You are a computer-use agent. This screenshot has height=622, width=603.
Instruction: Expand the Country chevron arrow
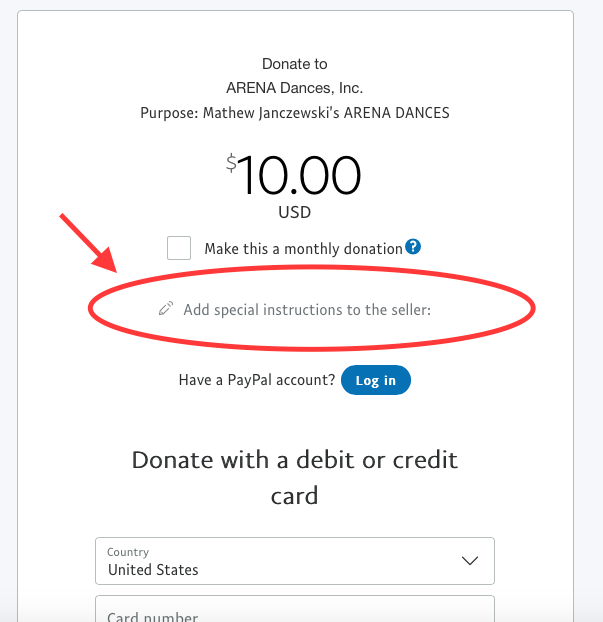click(470, 561)
